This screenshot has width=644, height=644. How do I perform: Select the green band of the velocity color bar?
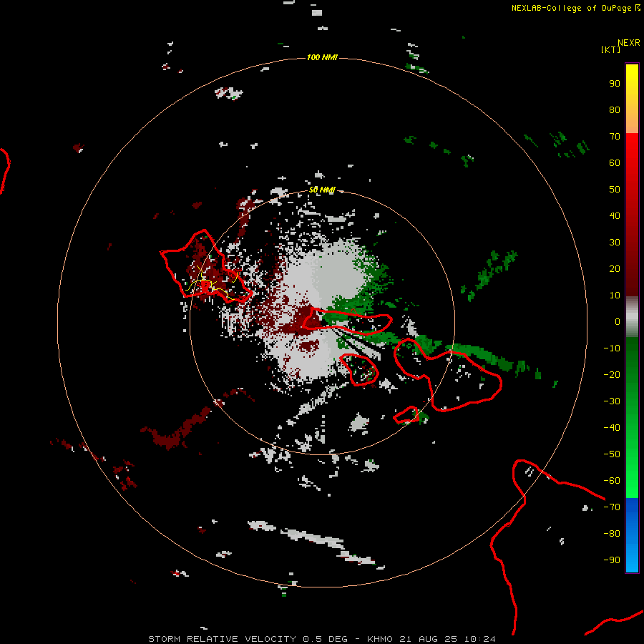coord(632,417)
